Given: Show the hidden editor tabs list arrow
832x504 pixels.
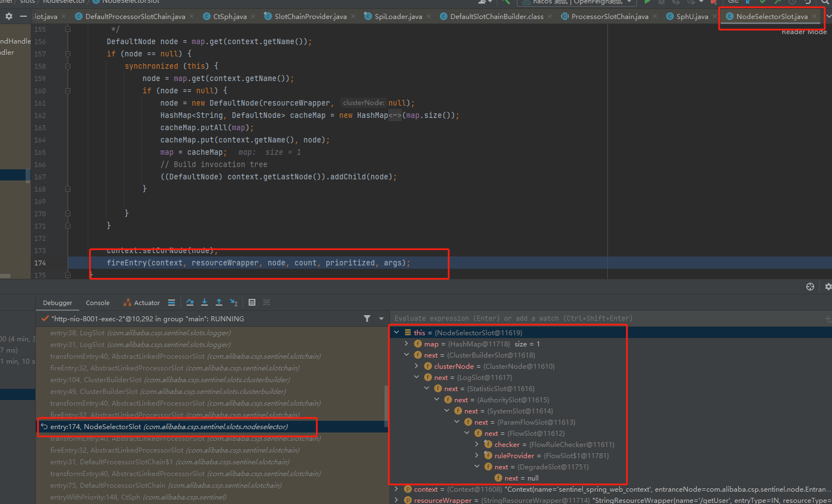Looking at the screenshot, I should [x=829, y=17].
